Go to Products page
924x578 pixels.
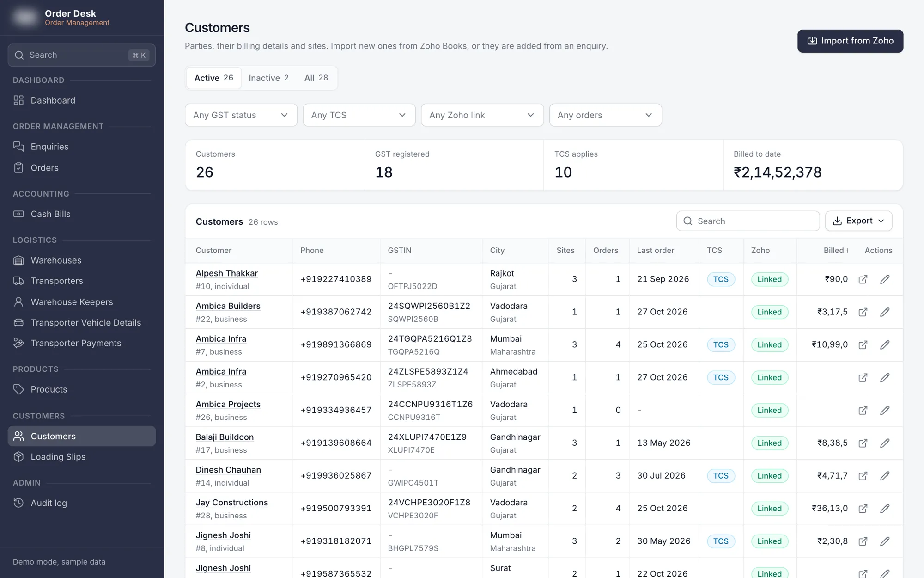(82, 389)
